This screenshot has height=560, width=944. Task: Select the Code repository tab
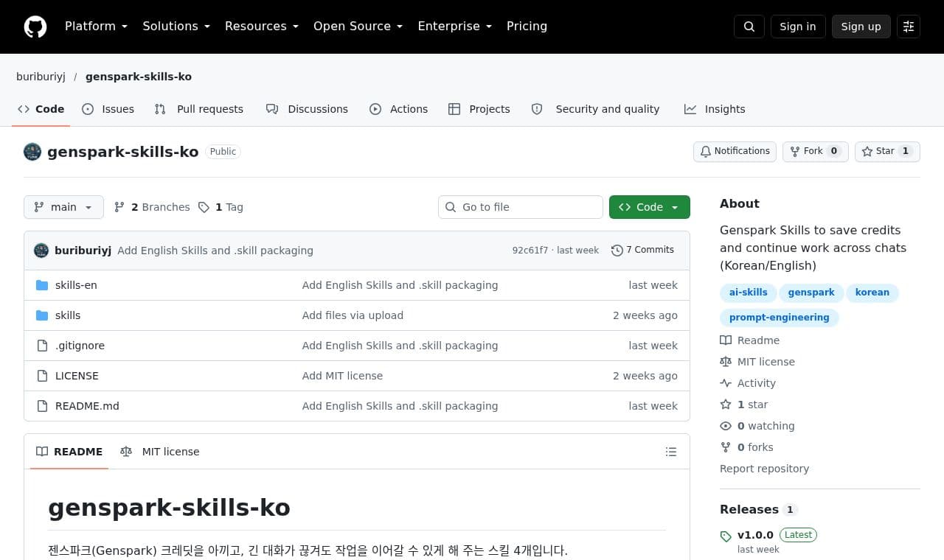click(x=41, y=109)
